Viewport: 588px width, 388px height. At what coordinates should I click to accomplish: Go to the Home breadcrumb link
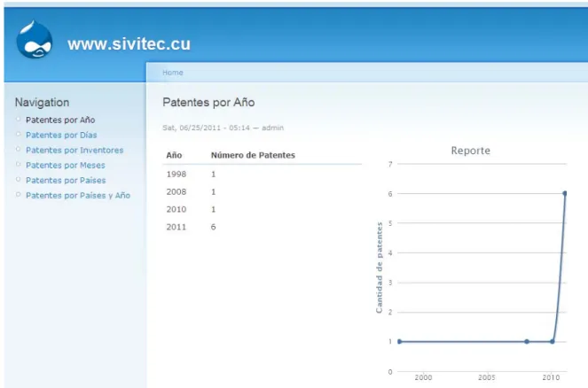pos(173,73)
